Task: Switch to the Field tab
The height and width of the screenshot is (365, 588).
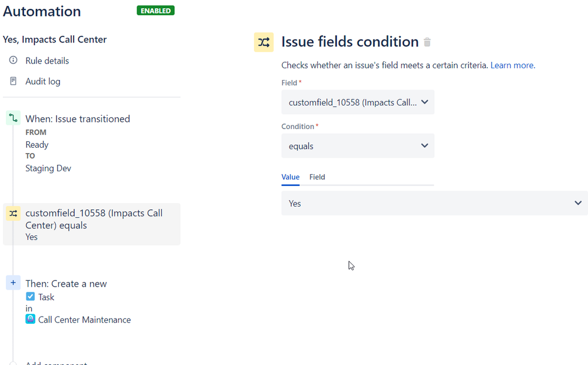Action: 317,177
